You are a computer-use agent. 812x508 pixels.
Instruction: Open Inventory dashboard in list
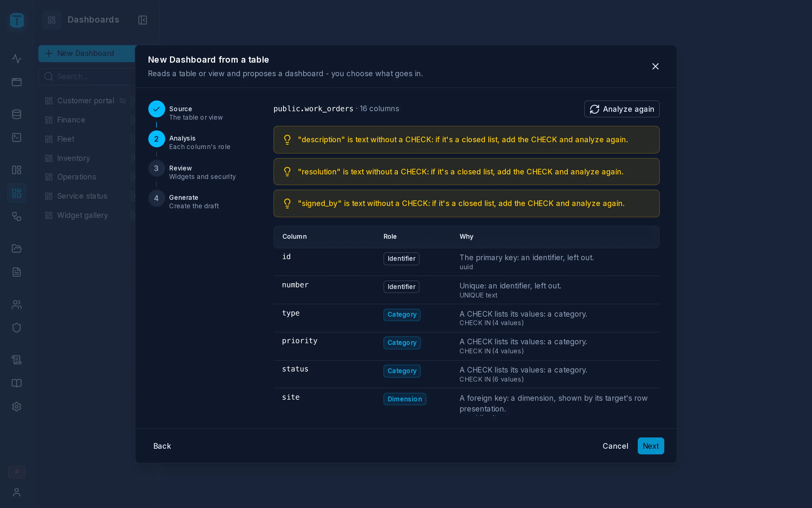pos(74,158)
